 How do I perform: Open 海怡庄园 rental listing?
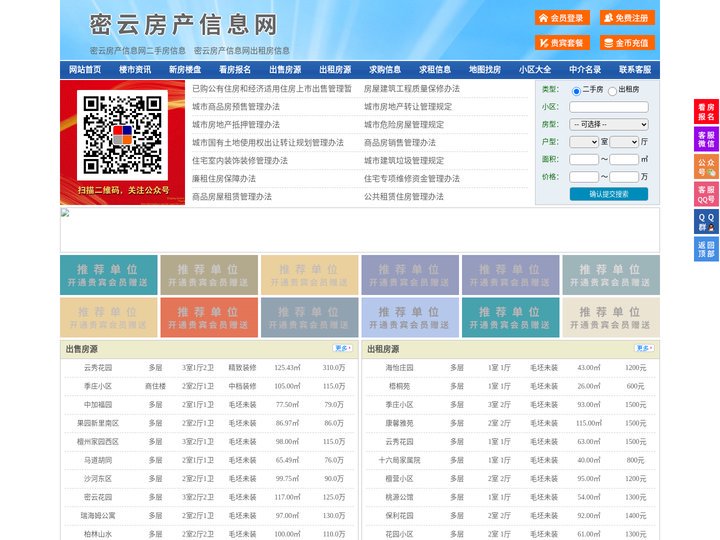(399, 368)
